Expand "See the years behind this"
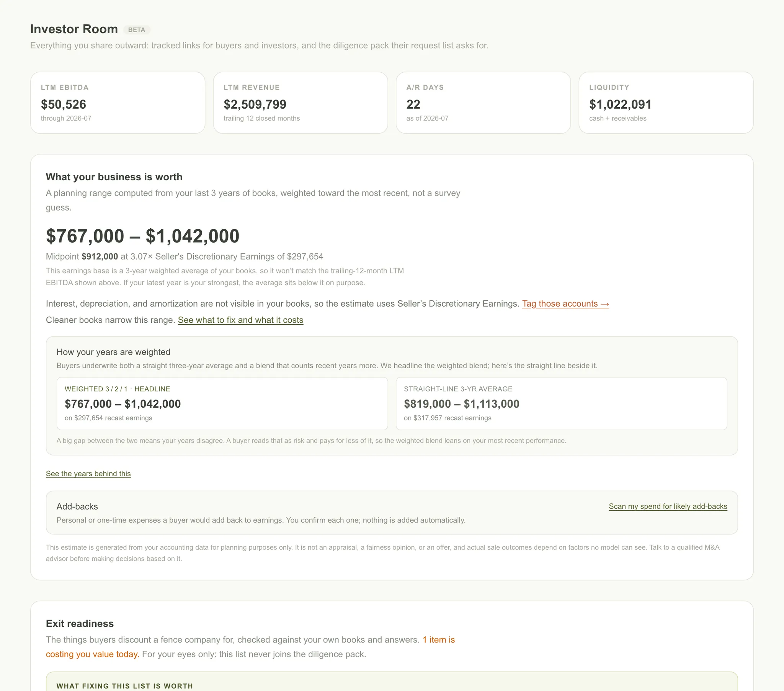The width and height of the screenshot is (784, 691). click(88, 474)
